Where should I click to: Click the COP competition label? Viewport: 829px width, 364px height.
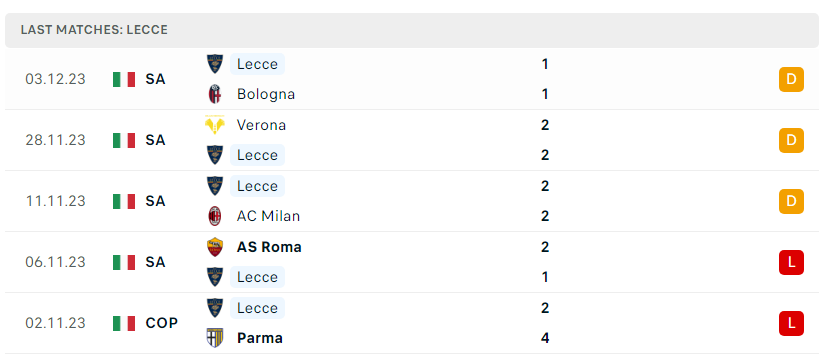162,323
